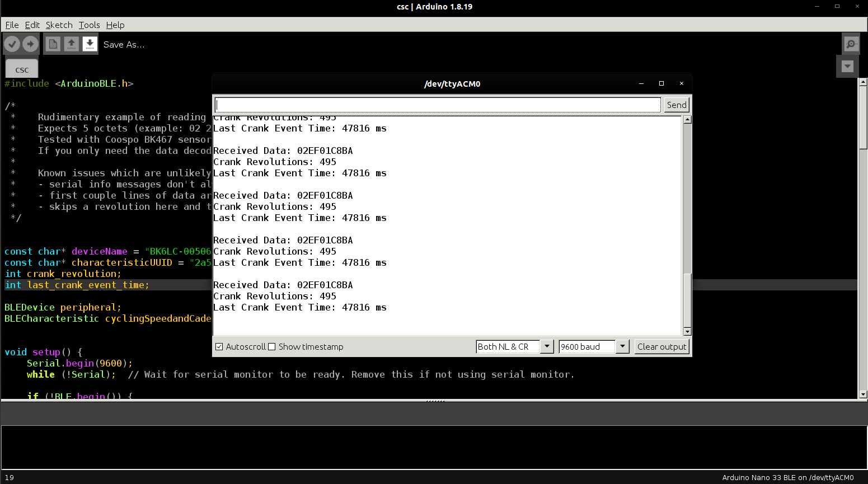The height and width of the screenshot is (484, 868).
Task: Click the last 'Received Data: 02EF01C8BA' output line
Action: pos(283,285)
